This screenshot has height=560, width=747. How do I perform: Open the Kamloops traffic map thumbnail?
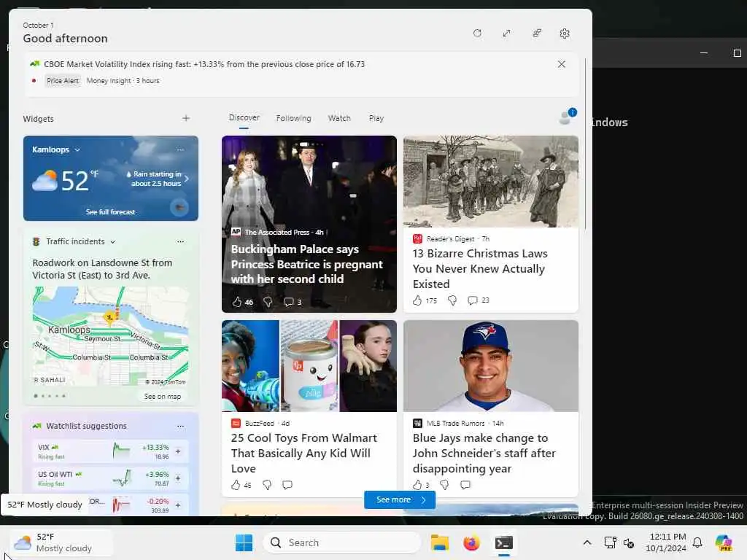click(111, 335)
